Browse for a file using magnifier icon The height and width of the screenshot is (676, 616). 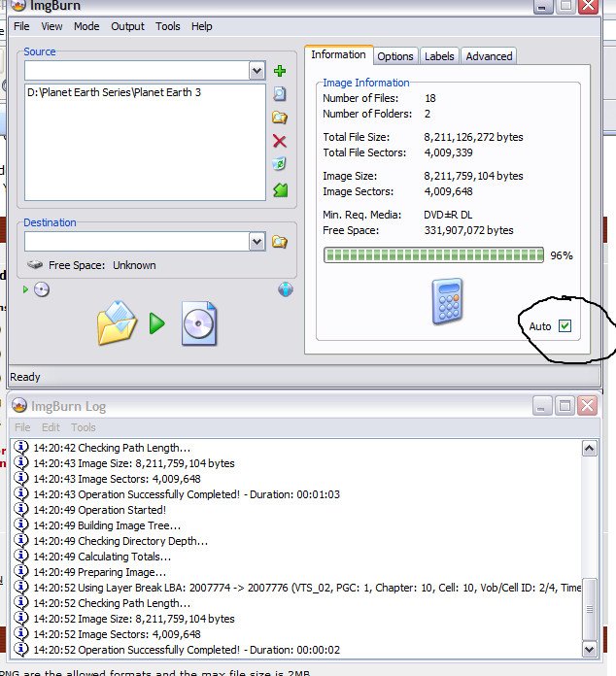click(280, 93)
